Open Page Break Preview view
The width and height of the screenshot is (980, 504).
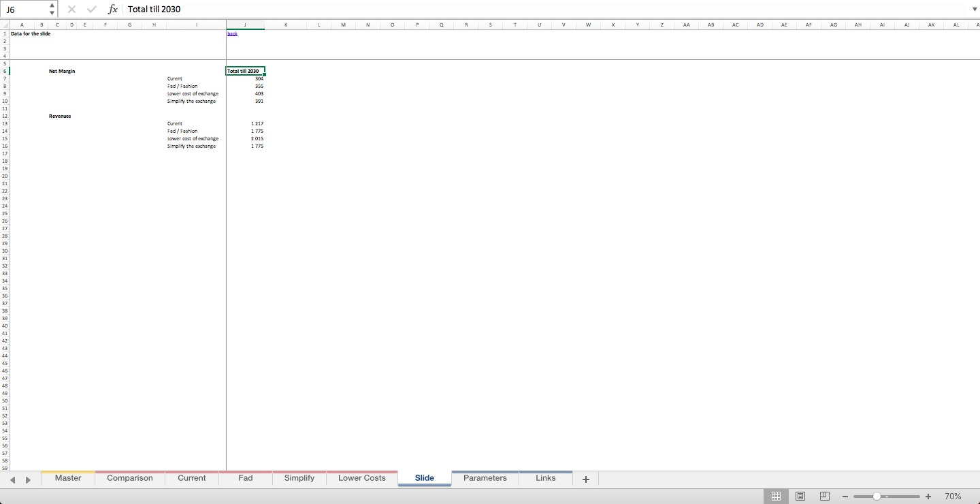click(824, 496)
